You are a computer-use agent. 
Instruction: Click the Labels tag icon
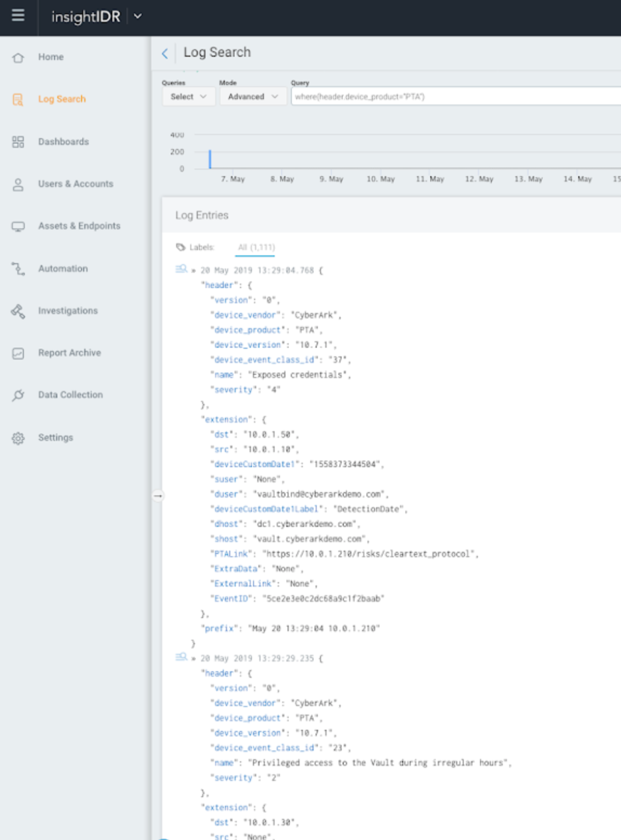click(181, 247)
